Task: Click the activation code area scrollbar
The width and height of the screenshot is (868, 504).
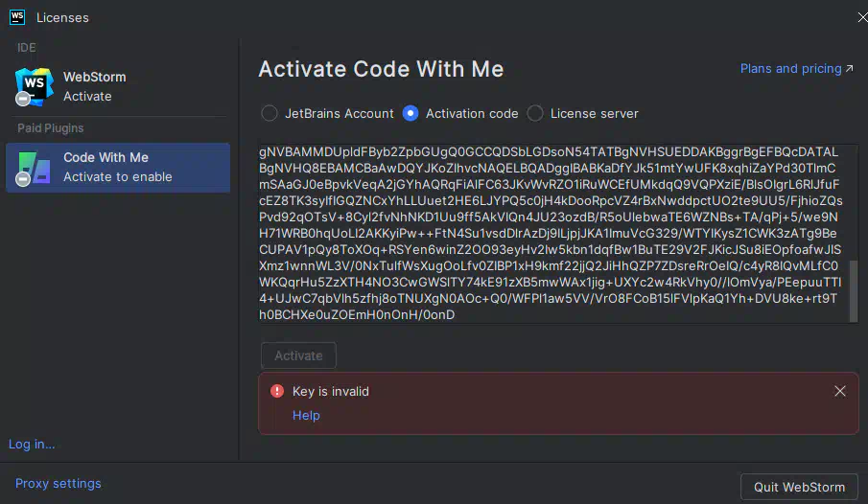Action: [x=853, y=290]
